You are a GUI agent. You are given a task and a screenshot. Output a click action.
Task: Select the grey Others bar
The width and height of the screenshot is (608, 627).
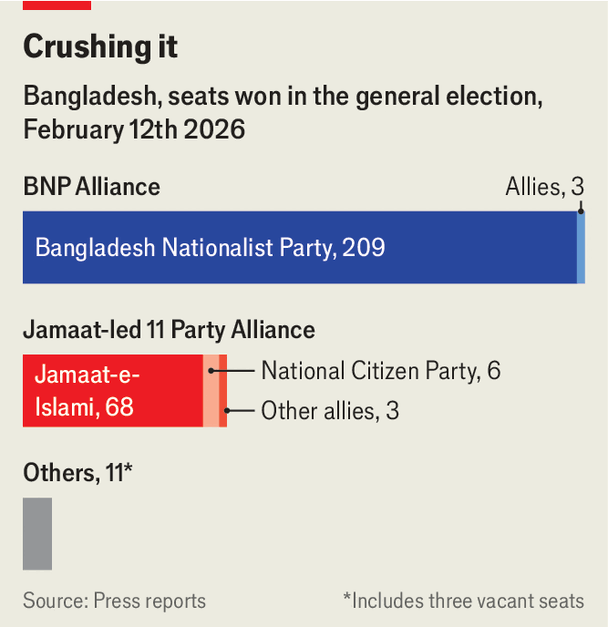click(37, 534)
